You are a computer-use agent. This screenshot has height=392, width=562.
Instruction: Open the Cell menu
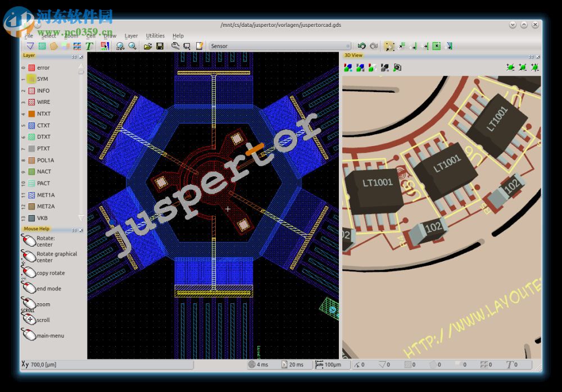point(90,36)
